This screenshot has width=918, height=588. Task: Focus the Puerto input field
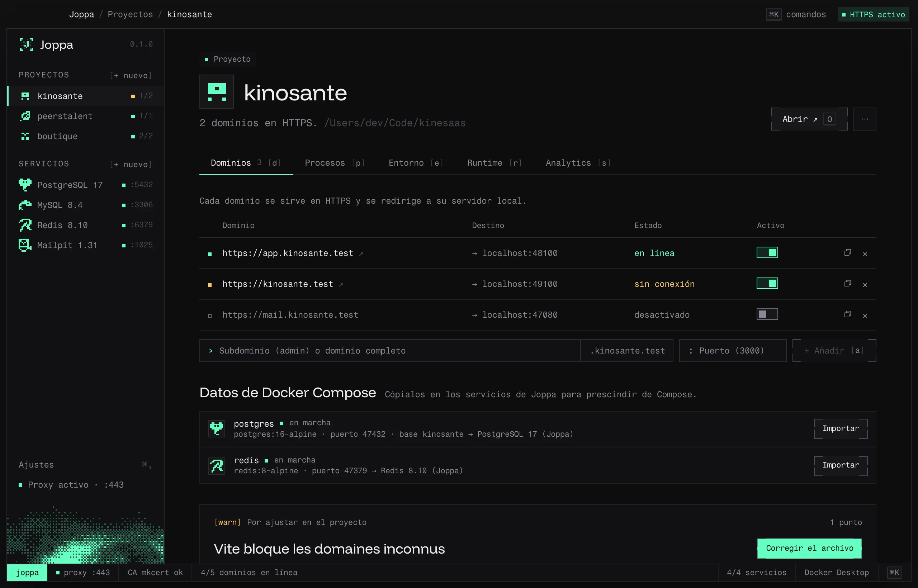(x=732, y=351)
